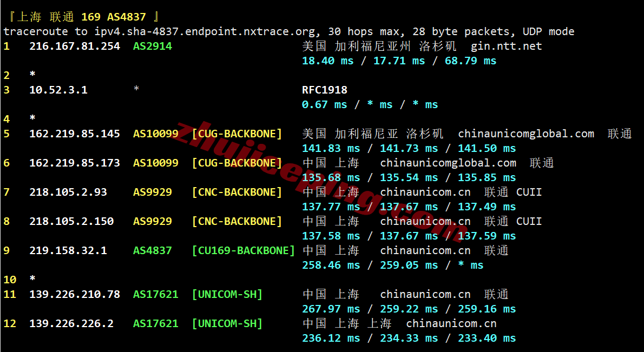Click the RFC1918 label
The height and width of the screenshot is (352, 644).
click(325, 90)
